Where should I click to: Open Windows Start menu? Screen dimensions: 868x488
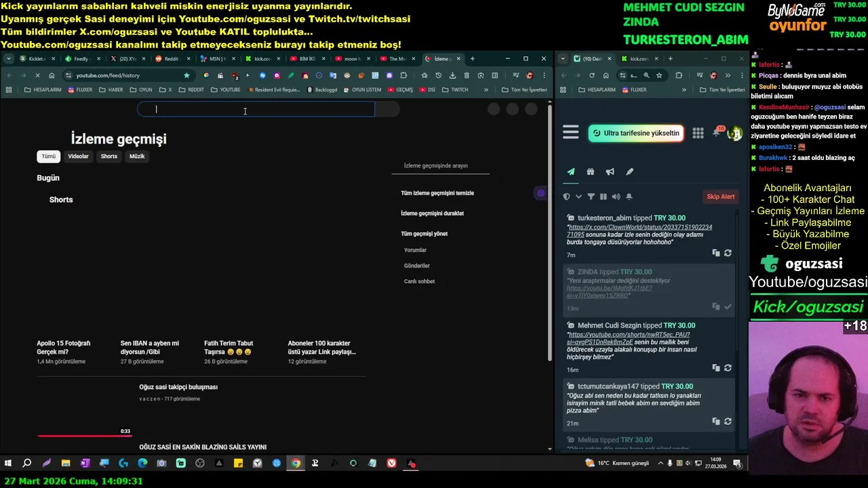8,464
